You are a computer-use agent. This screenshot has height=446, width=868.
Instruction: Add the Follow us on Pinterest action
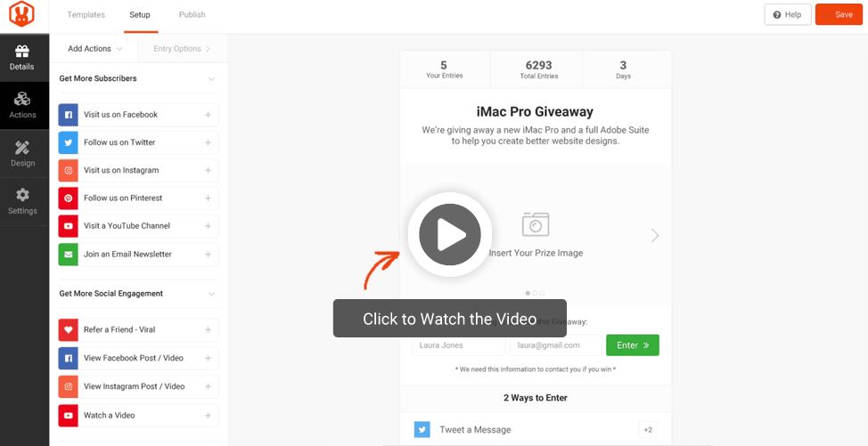click(138, 198)
